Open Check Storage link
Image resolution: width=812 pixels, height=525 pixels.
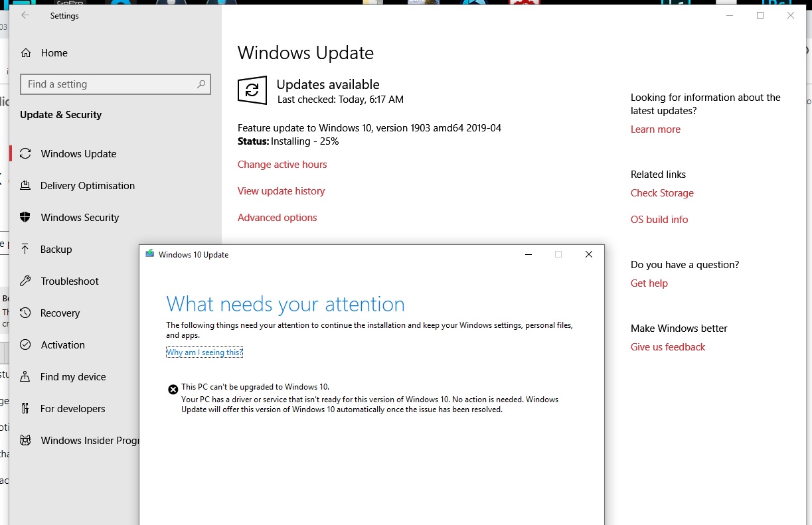(662, 193)
